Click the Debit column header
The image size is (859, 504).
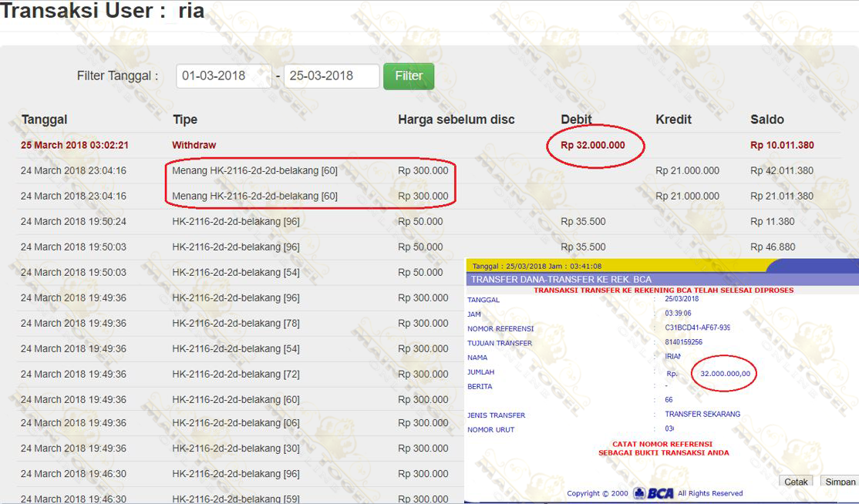click(x=576, y=119)
